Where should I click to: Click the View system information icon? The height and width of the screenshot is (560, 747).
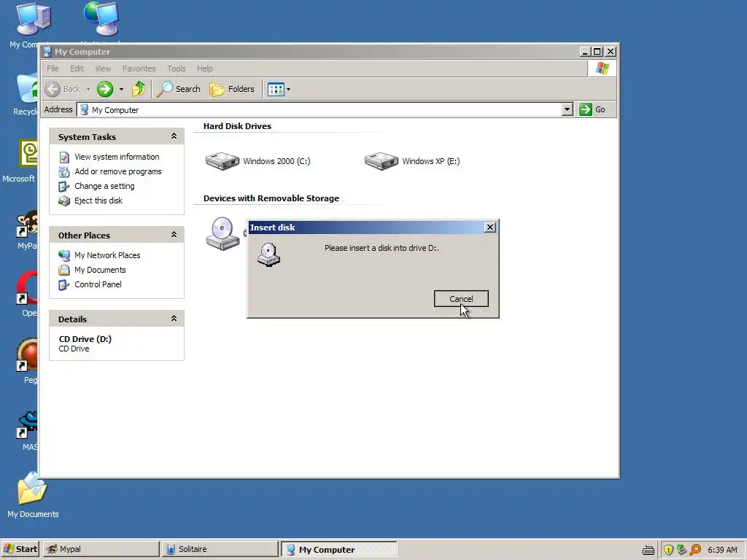[x=64, y=157]
